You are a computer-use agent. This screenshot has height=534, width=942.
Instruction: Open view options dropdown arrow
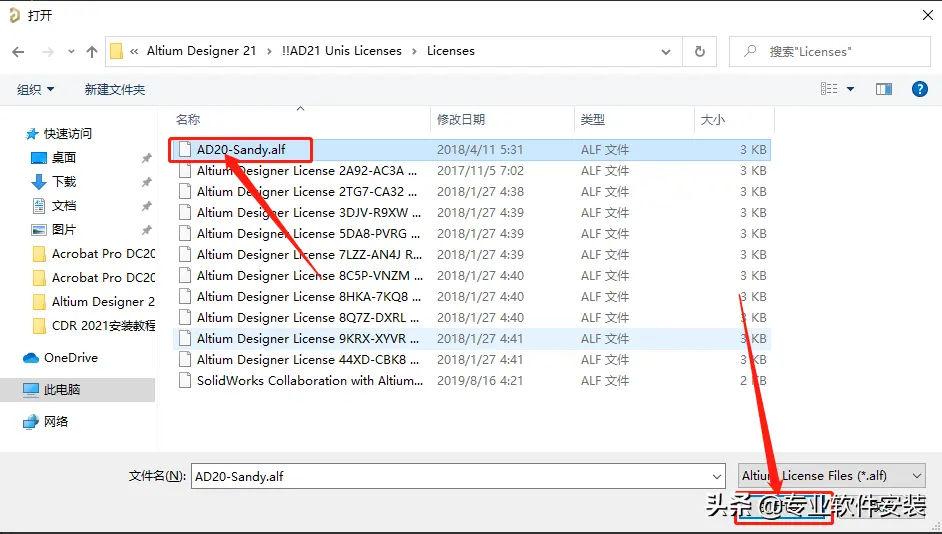(x=851, y=89)
